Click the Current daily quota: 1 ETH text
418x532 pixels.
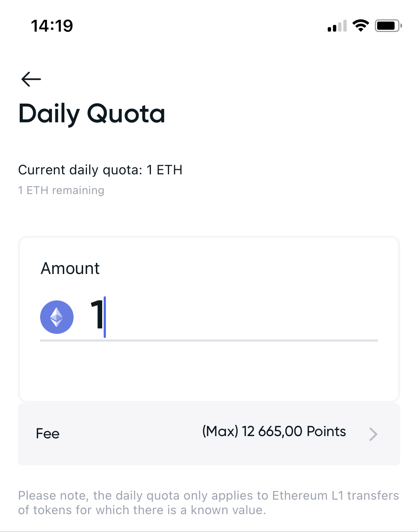[100, 170]
